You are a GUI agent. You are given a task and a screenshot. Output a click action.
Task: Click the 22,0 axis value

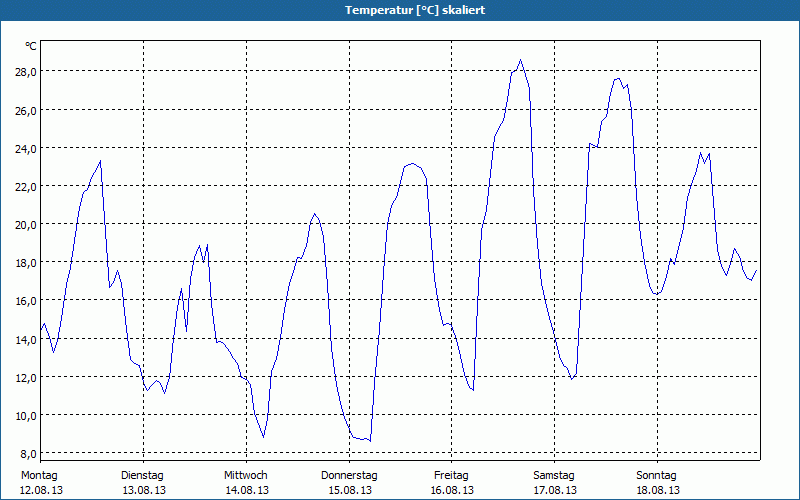[26, 187]
